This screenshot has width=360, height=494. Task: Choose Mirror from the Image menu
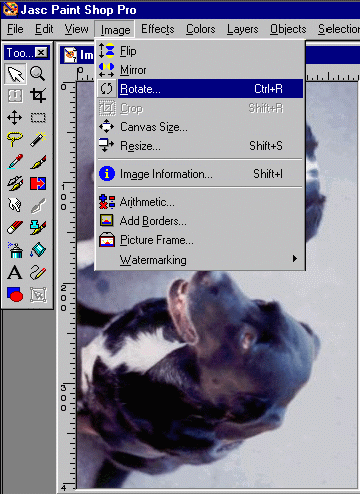[x=200, y=70]
